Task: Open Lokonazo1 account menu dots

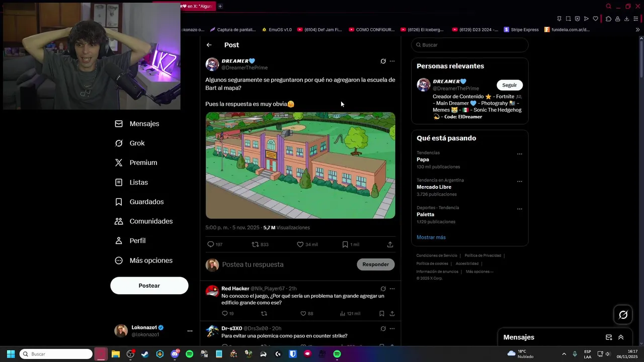Action: 190,331
